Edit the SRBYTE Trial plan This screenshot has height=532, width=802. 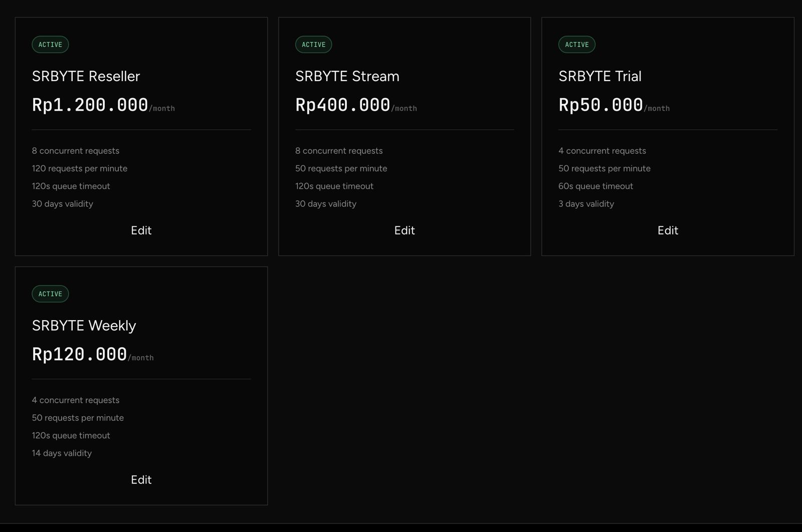(668, 230)
